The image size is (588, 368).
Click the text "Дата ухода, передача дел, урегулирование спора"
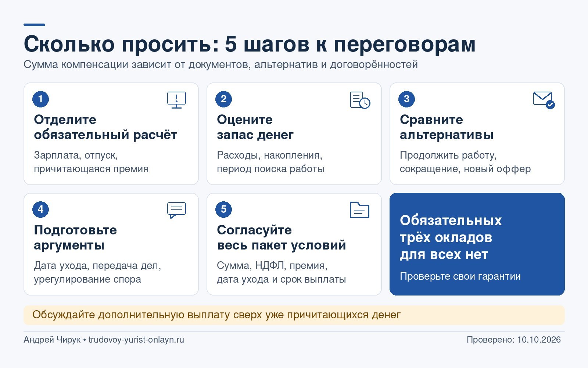point(97,272)
